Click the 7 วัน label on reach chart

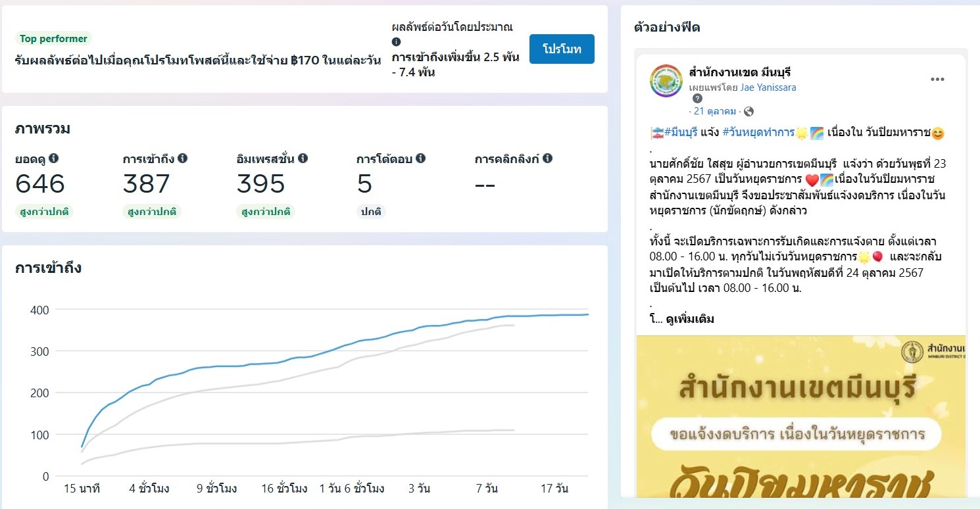[x=487, y=489]
